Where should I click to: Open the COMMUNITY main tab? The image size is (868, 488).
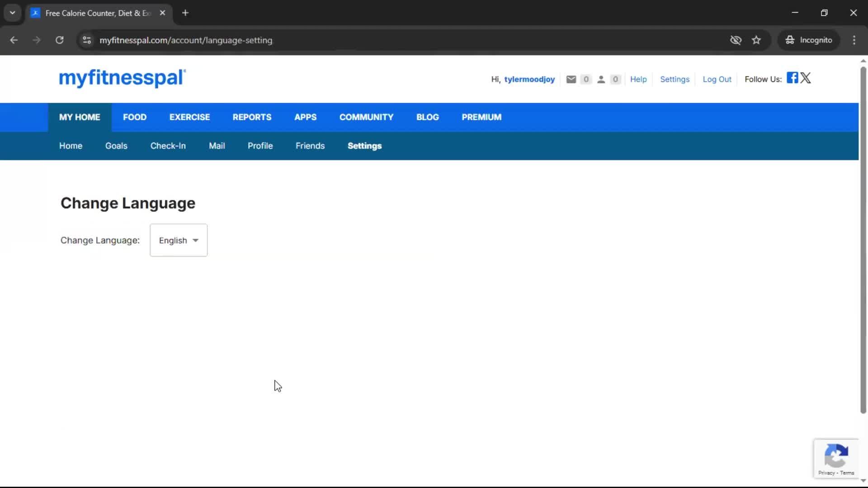pos(366,117)
